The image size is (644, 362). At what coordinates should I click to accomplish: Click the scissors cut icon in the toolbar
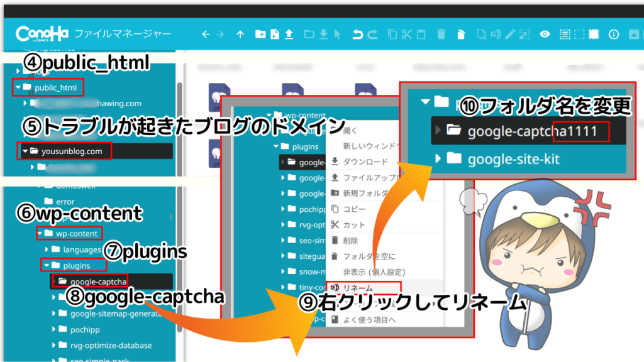tap(407, 34)
